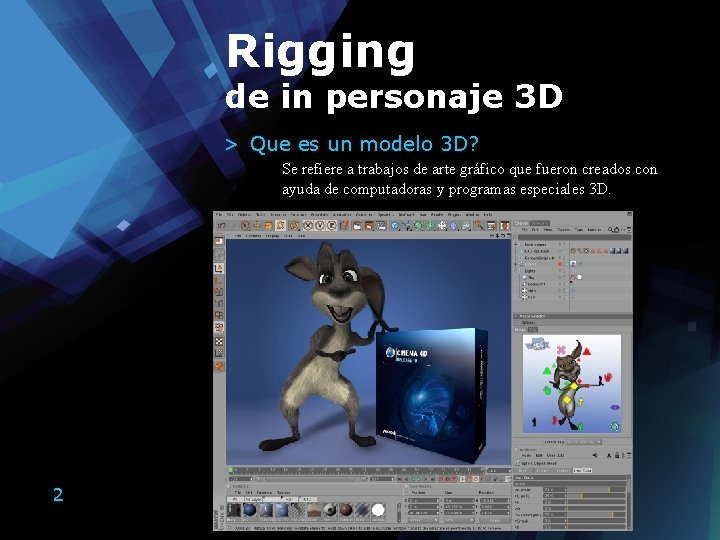720x540 pixels.
Task: Open the dropdown below Visual Selector image
Action: pos(583,442)
